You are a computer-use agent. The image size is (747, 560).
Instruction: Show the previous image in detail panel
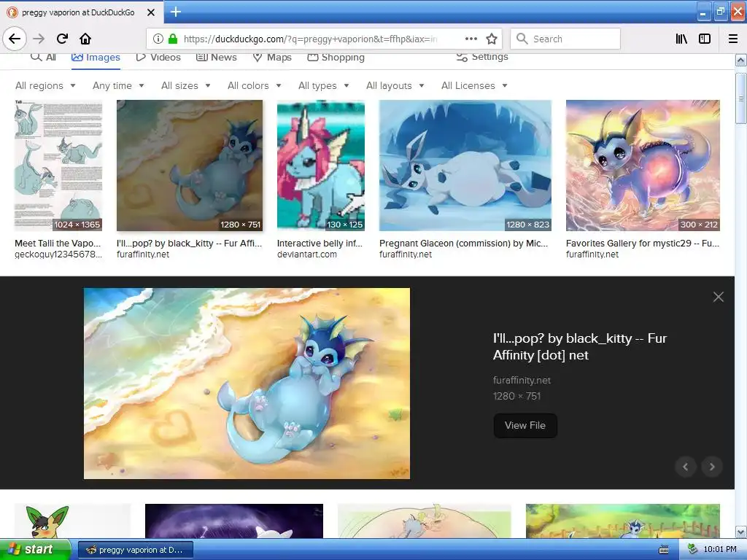686,467
